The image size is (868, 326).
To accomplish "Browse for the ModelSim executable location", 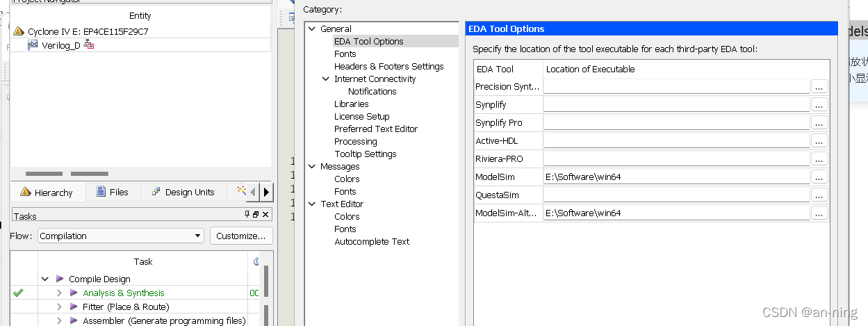I will [x=820, y=177].
